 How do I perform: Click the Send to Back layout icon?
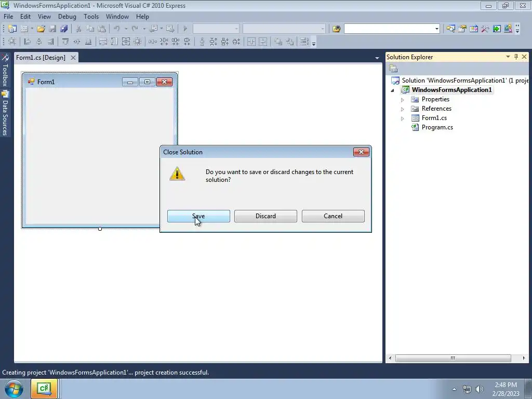pos(290,42)
